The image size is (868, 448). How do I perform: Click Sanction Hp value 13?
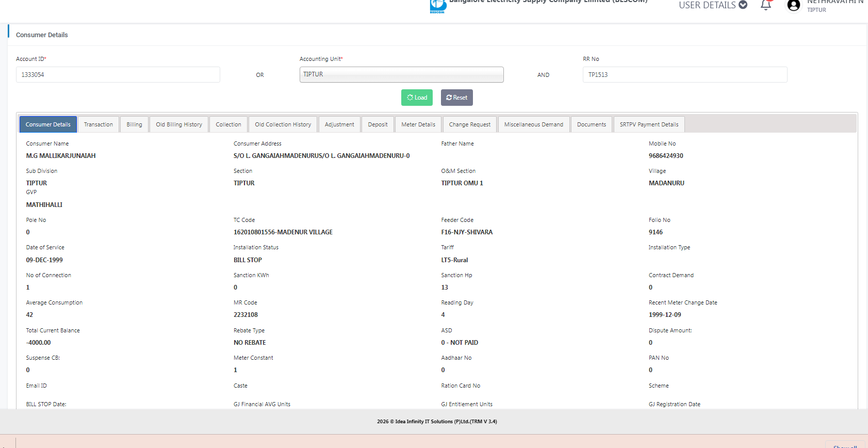445,287
